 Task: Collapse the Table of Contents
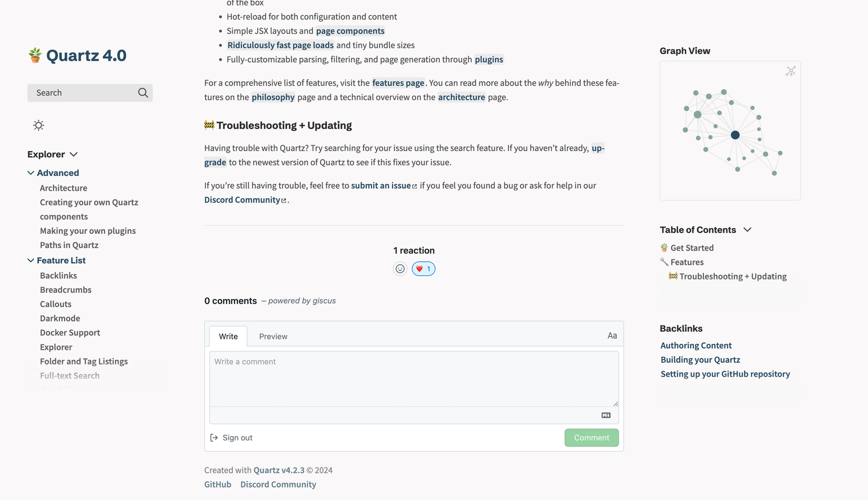pos(748,230)
